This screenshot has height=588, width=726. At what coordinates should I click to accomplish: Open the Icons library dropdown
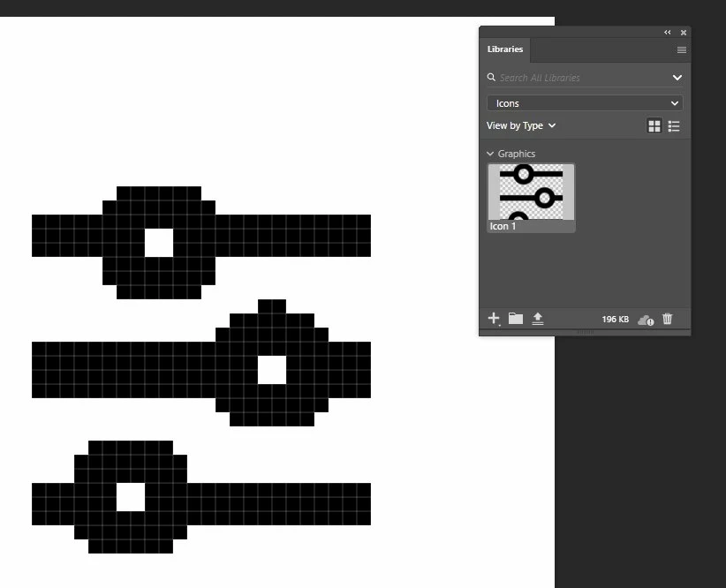point(585,103)
